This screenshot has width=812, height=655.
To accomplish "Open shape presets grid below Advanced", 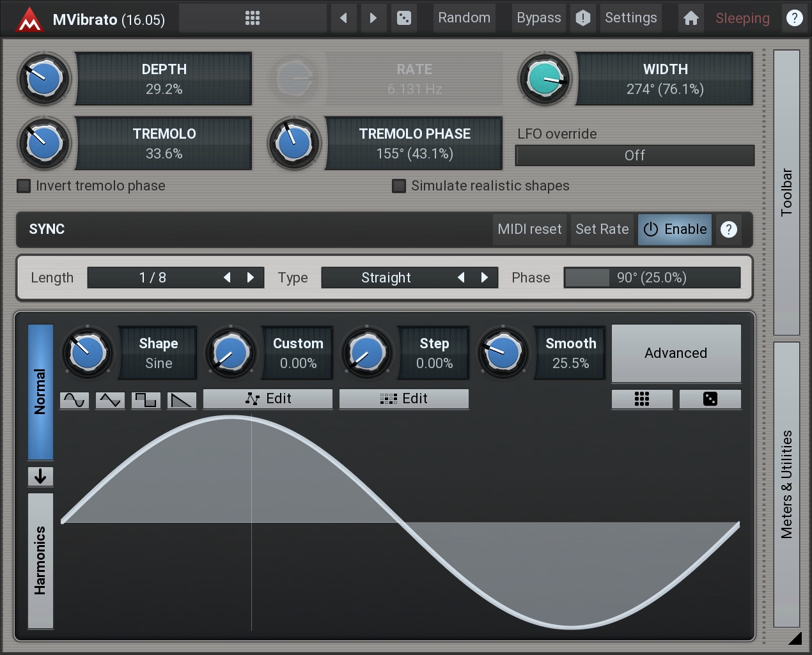I will (x=642, y=399).
